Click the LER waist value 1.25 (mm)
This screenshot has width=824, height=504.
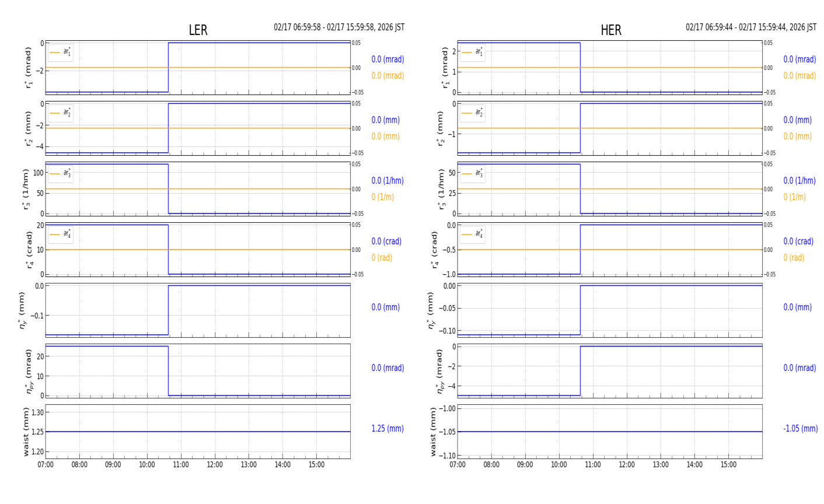(x=387, y=429)
